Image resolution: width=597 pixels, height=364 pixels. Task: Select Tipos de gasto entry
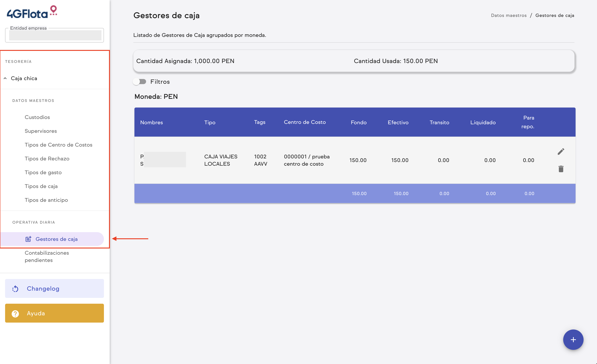point(43,172)
